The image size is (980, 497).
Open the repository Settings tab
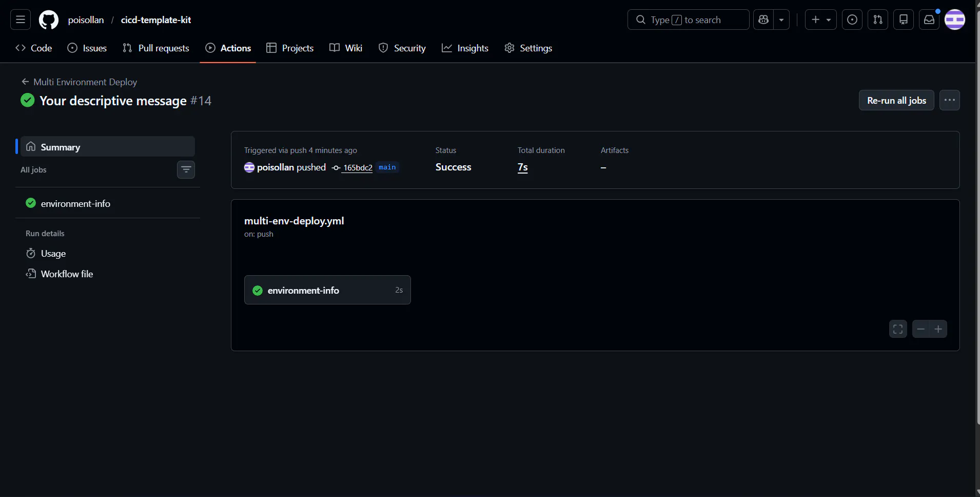click(x=528, y=48)
